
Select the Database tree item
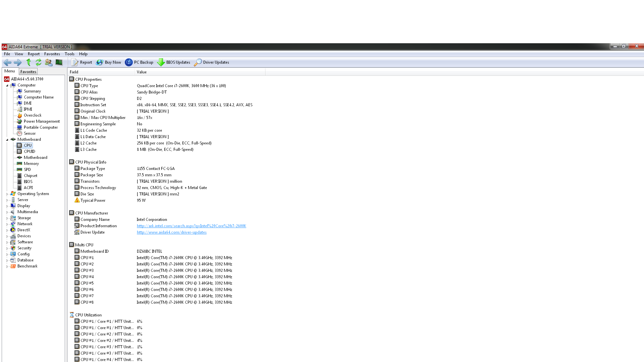click(x=25, y=260)
